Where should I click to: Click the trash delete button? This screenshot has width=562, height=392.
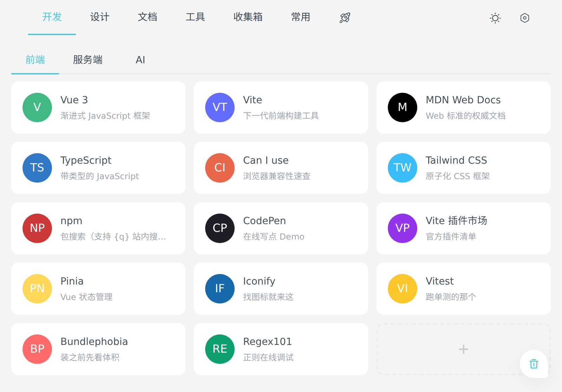(534, 364)
